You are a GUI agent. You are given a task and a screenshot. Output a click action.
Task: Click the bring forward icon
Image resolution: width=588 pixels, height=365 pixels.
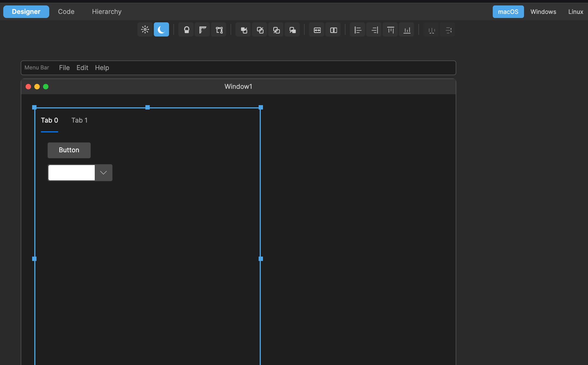[260, 30]
